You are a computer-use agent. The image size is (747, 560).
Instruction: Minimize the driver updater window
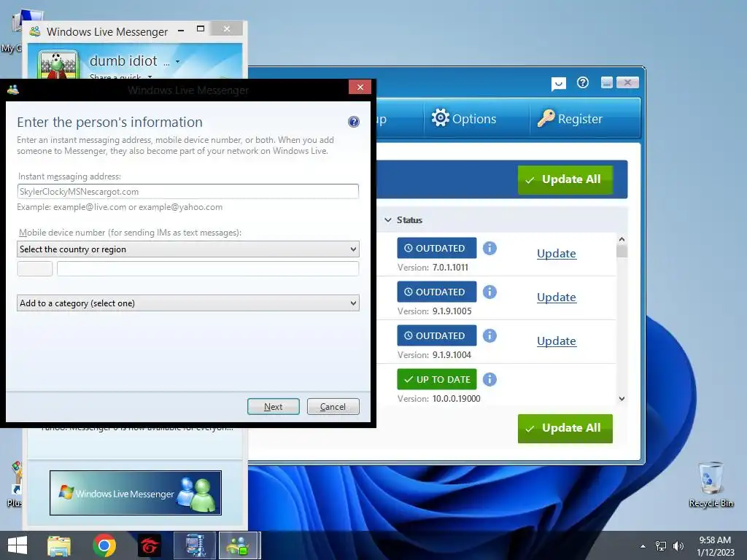click(x=606, y=83)
